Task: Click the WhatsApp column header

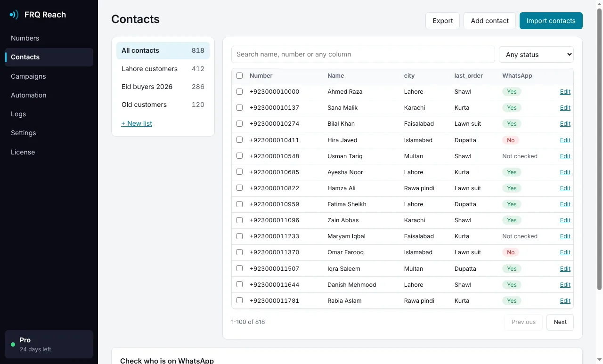Action: click(x=517, y=76)
